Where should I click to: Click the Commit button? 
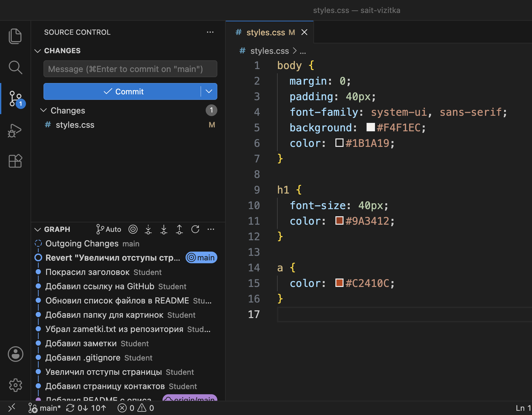point(123,91)
